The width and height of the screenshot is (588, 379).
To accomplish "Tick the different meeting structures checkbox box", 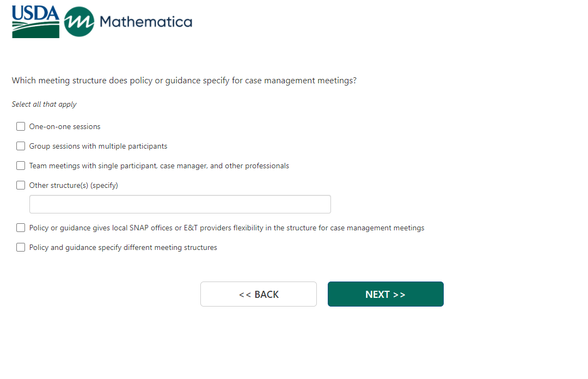I will click(21, 247).
